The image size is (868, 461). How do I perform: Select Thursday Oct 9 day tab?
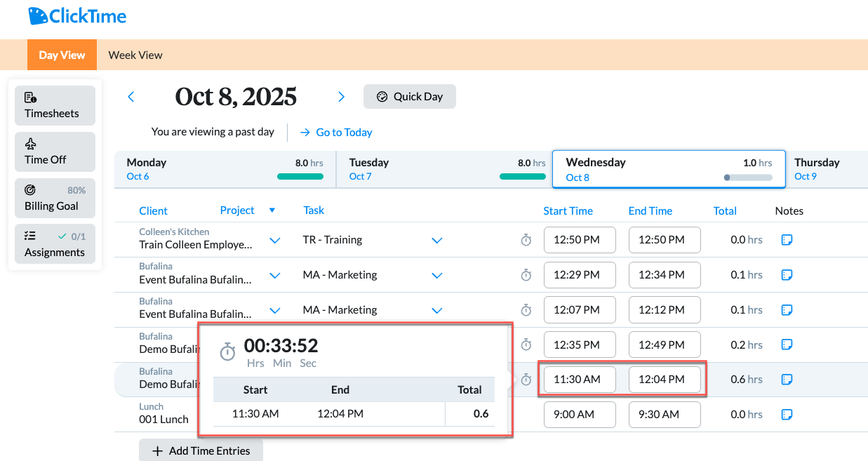point(827,169)
